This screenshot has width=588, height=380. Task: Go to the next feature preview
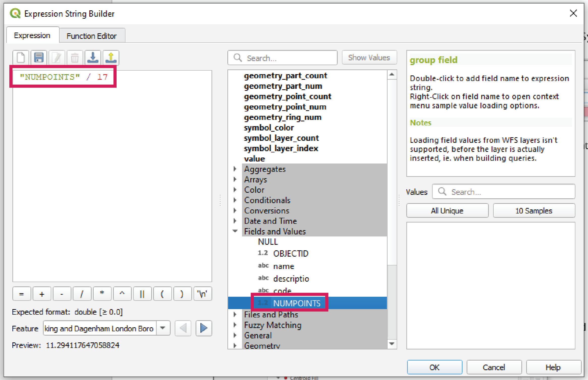point(203,328)
